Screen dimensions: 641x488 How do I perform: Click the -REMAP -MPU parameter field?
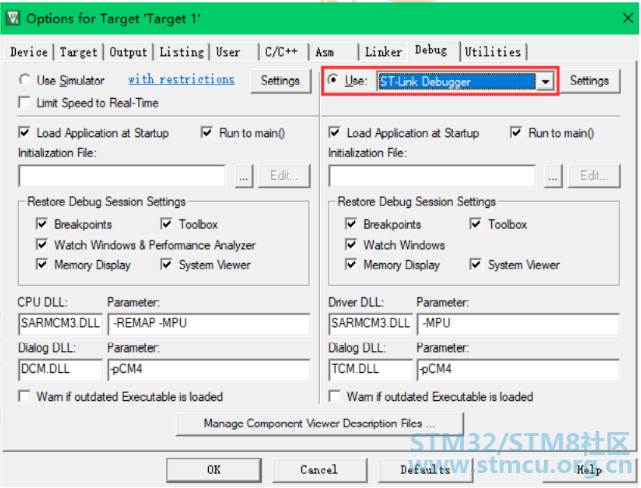[x=209, y=324]
